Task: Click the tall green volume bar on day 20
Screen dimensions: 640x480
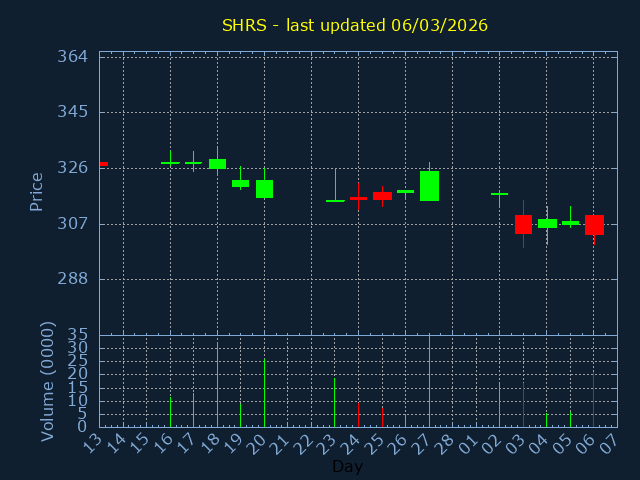Action: pos(264,393)
